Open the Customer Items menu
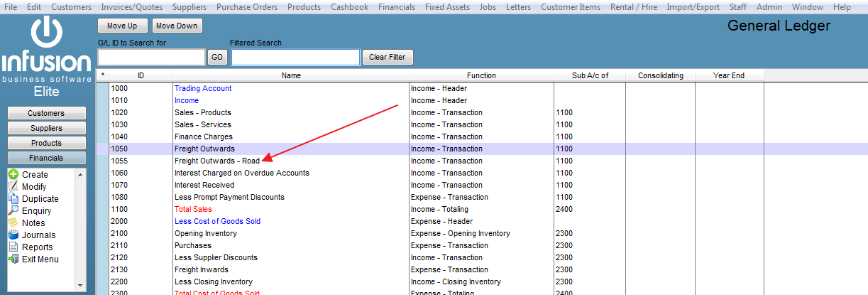 pos(570,7)
